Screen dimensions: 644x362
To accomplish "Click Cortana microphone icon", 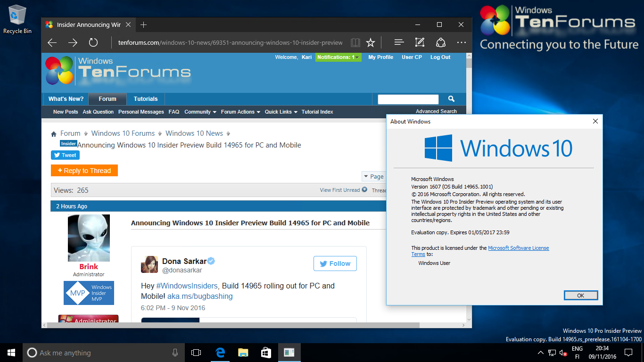I will [x=175, y=353].
